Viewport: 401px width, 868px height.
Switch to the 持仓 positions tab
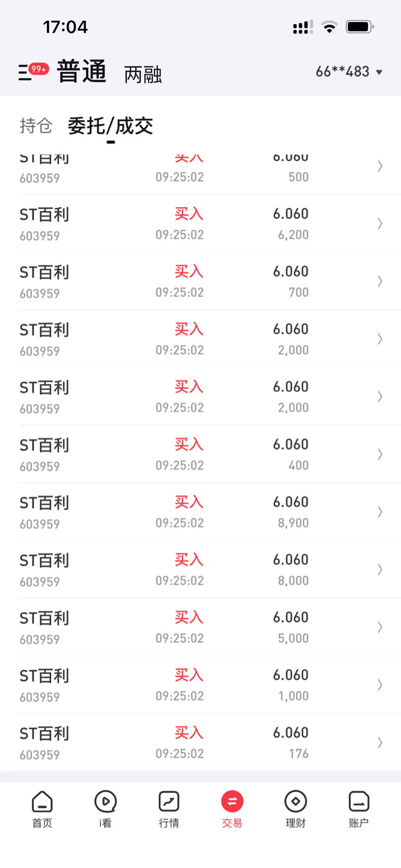[36, 126]
